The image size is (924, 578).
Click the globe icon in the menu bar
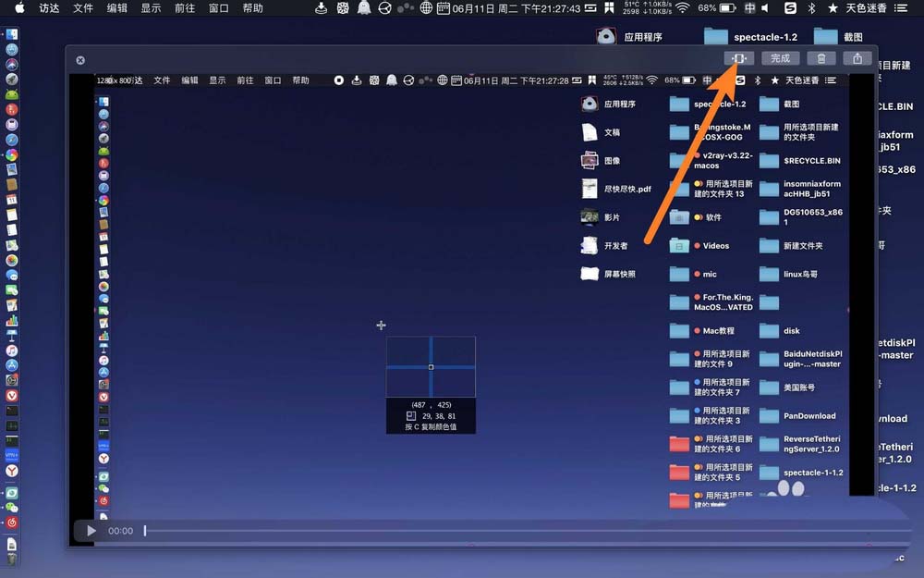[x=426, y=7]
